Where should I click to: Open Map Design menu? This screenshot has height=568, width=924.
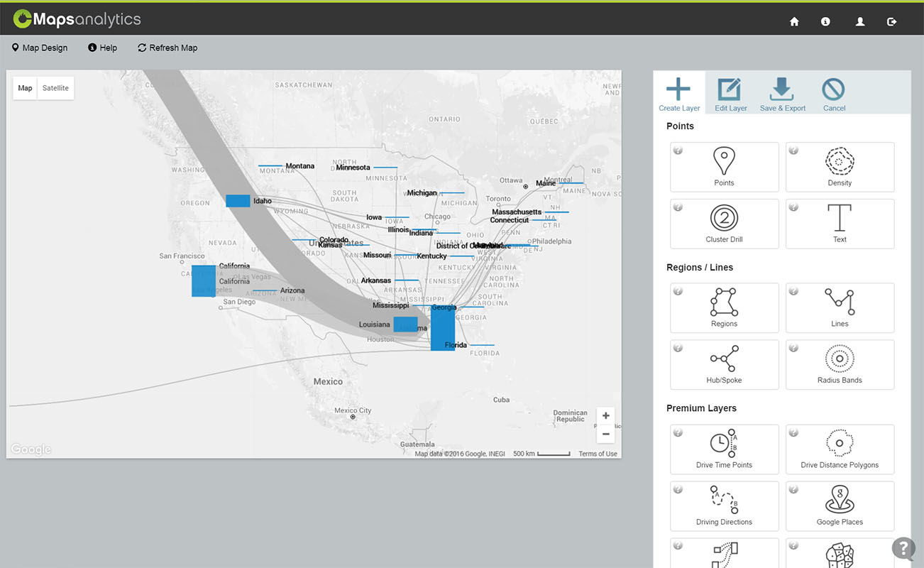(40, 48)
